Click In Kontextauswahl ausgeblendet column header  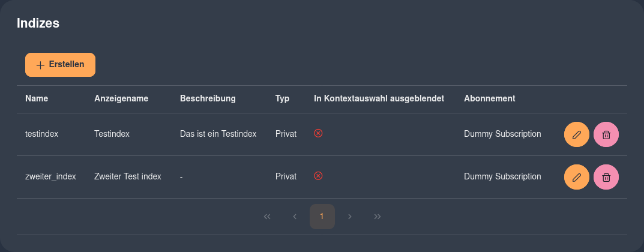(379, 98)
